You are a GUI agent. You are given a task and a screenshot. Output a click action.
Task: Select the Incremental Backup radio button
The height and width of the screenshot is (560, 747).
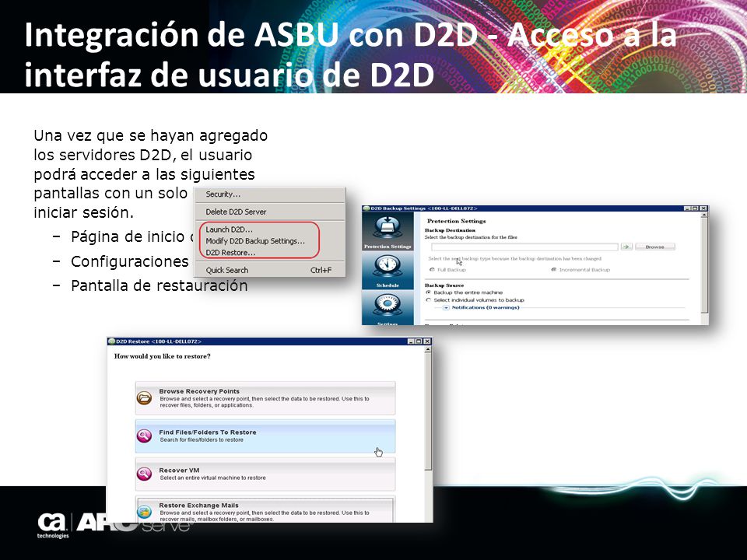tap(553, 270)
